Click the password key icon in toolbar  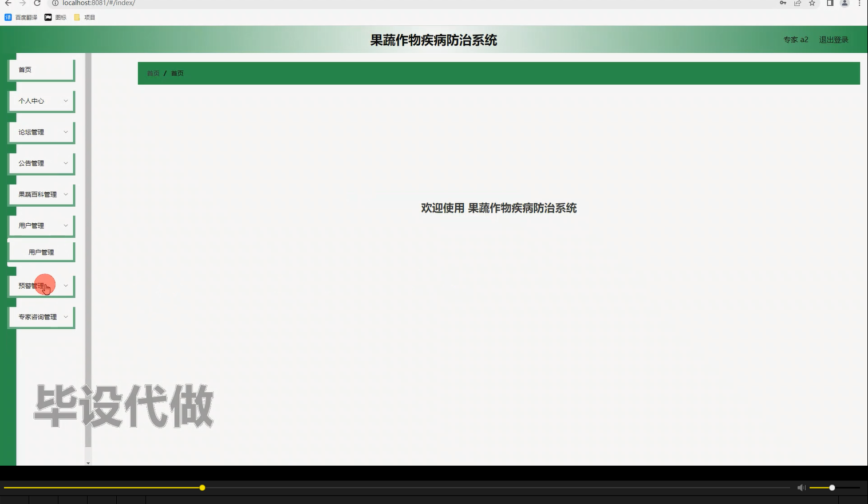pos(782,3)
